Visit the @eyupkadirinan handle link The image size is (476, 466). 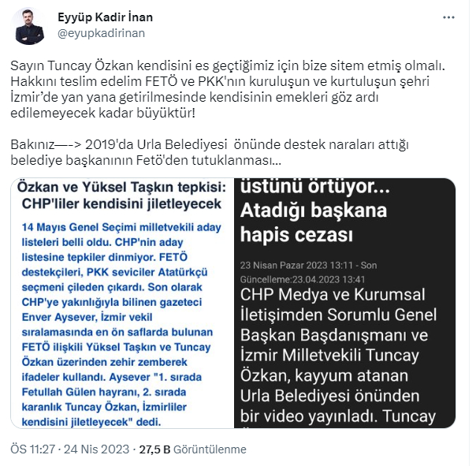point(101,33)
